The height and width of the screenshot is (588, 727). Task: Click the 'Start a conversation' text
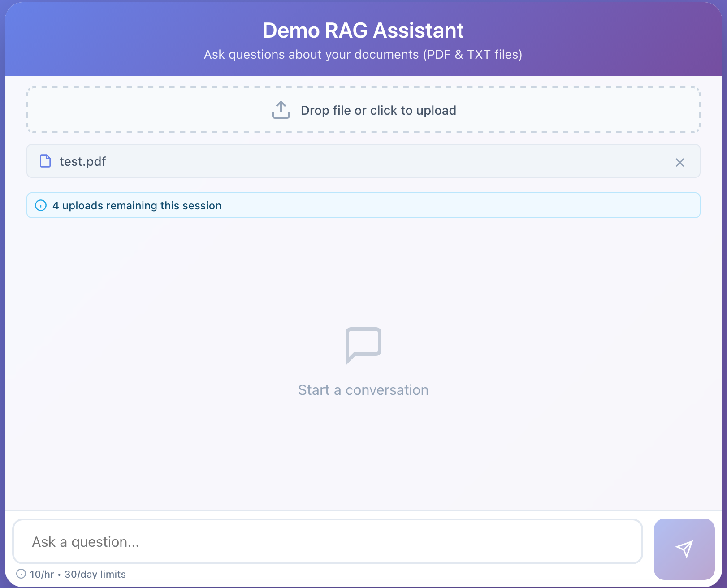[x=363, y=390]
